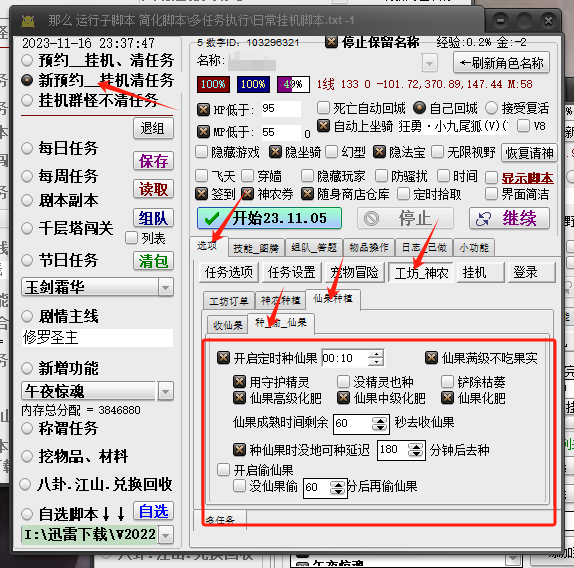Click the 00:10 time spinner arrows
The height and width of the screenshot is (568, 574).
[x=376, y=358]
